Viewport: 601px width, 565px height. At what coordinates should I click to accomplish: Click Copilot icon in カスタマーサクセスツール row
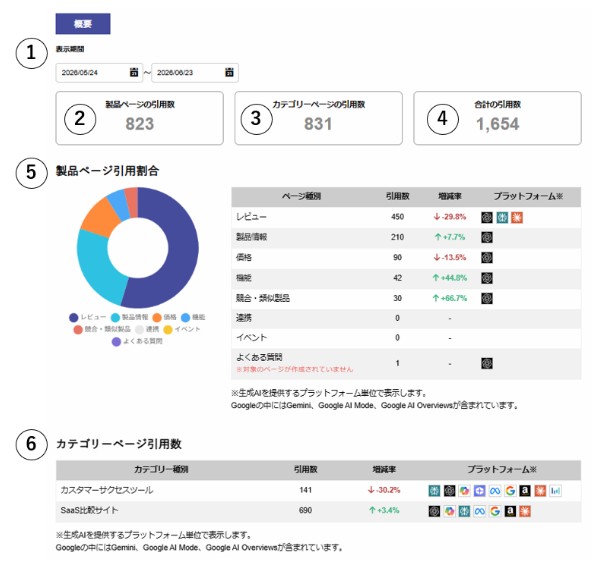pos(465,491)
